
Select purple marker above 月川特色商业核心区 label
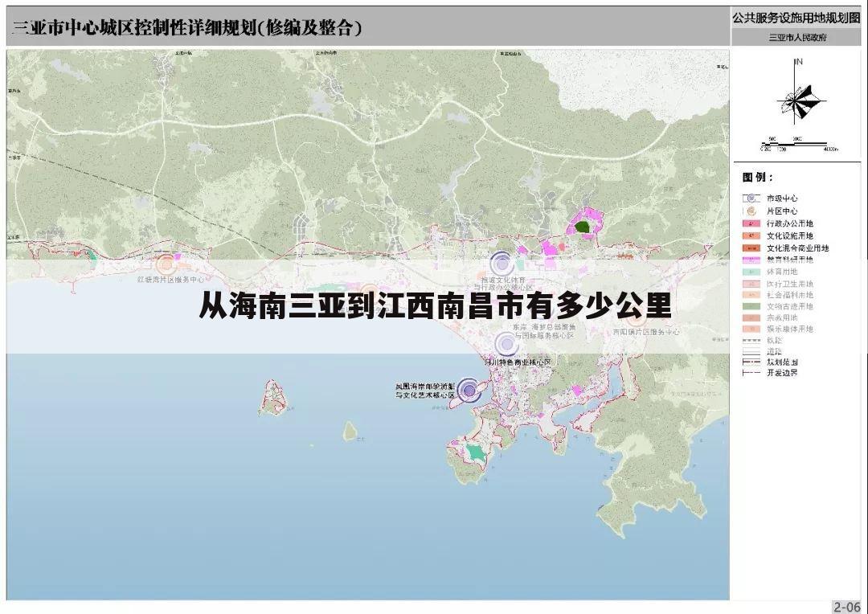point(506,344)
